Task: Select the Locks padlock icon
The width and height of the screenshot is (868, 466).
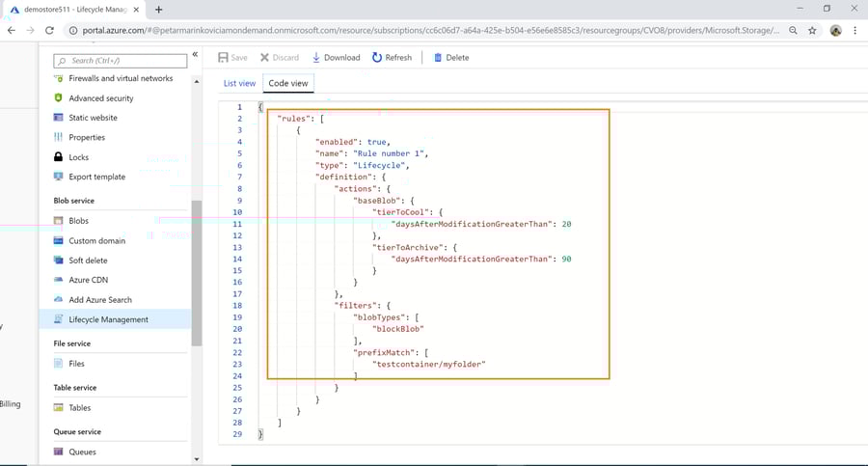Action: click(59, 157)
